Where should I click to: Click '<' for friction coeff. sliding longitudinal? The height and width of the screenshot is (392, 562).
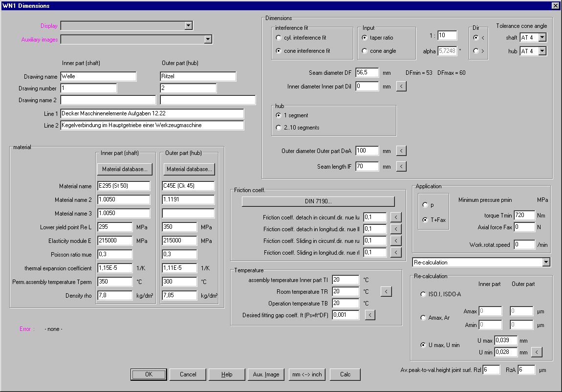tap(396, 252)
